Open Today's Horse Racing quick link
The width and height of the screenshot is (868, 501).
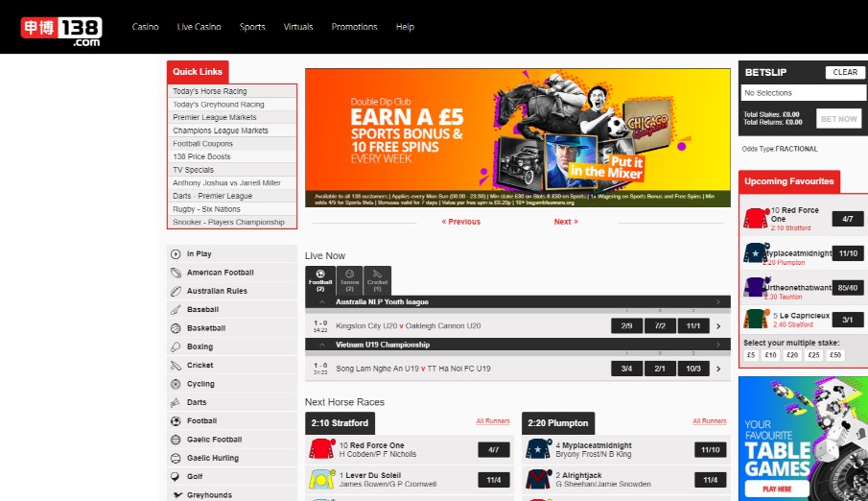point(232,91)
